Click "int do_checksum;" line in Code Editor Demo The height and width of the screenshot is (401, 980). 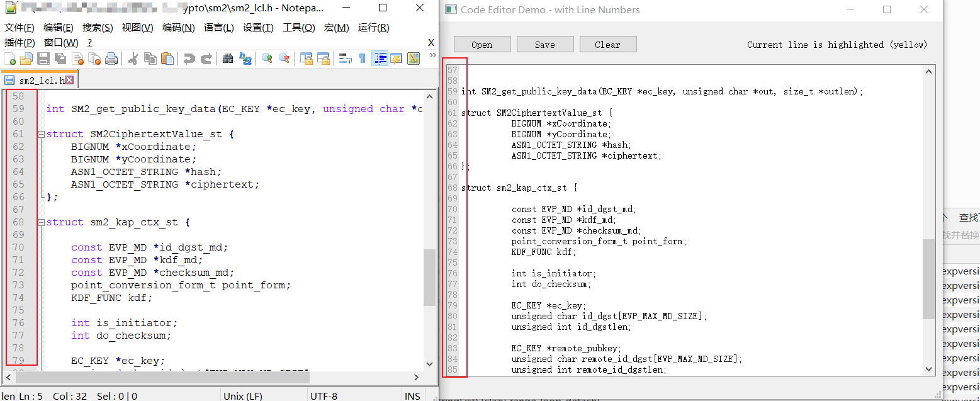(551, 284)
